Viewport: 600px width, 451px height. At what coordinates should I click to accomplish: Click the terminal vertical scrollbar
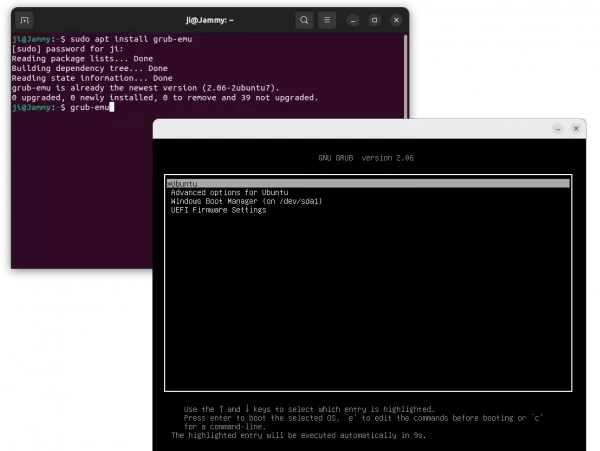405,77
